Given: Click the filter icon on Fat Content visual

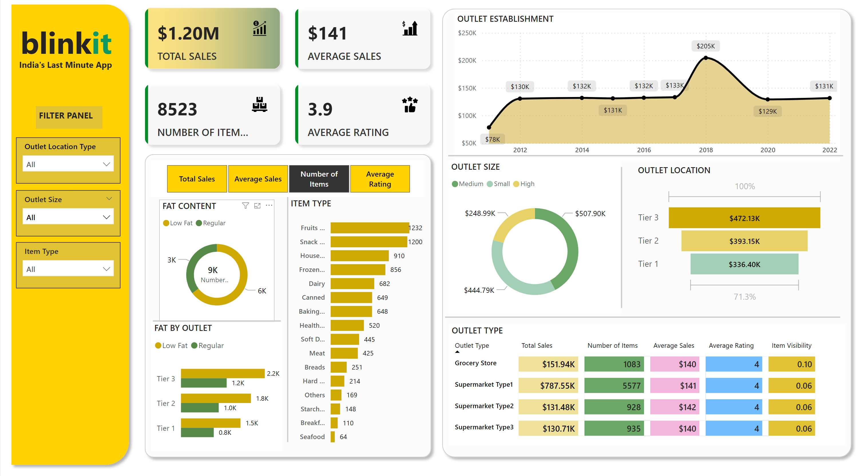Looking at the screenshot, I should (245, 206).
